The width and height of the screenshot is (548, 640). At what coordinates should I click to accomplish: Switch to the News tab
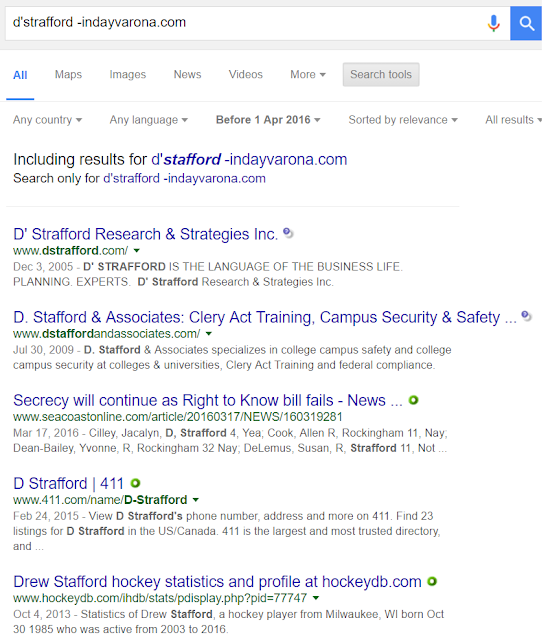(187, 75)
